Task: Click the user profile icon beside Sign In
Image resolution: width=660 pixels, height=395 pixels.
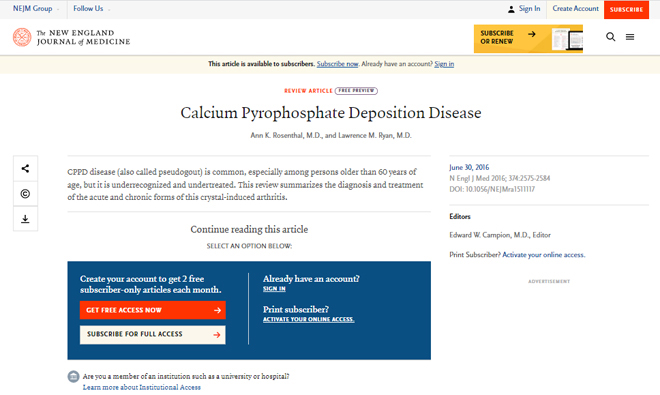Action: click(511, 9)
